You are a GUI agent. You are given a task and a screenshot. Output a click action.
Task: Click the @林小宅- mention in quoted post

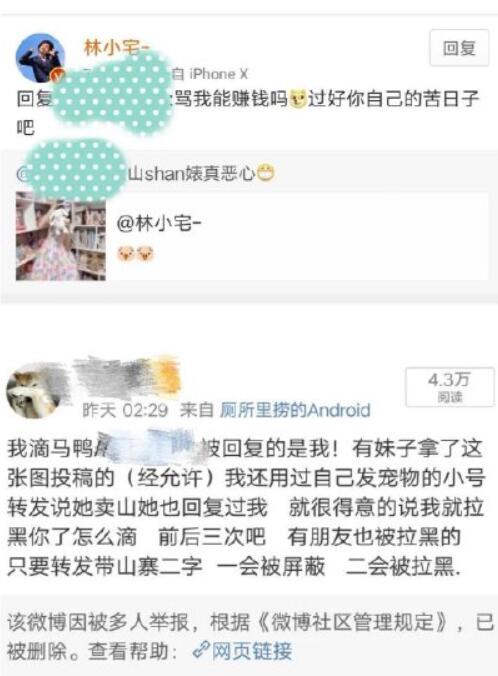click(x=159, y=224)
